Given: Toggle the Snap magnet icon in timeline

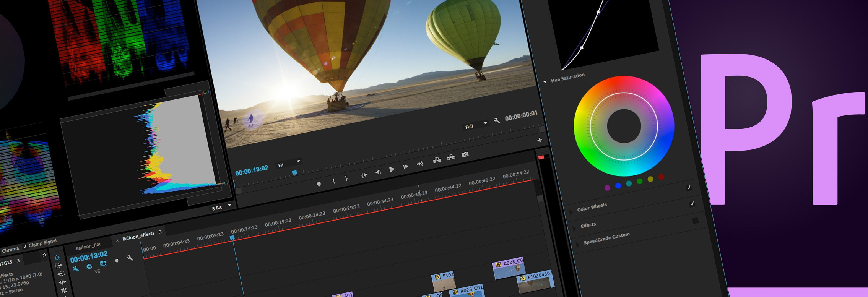Looking at the screenshot, I should pyautogui.click(x=89, y=266).
